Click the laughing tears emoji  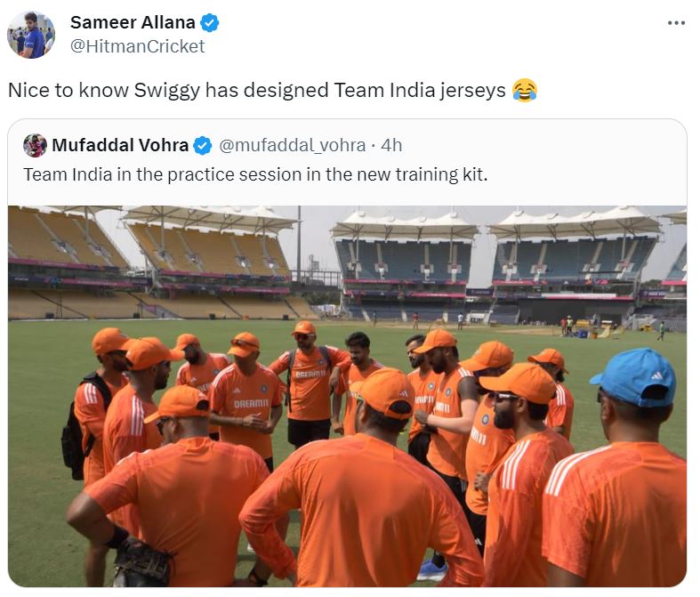(525, 90)
